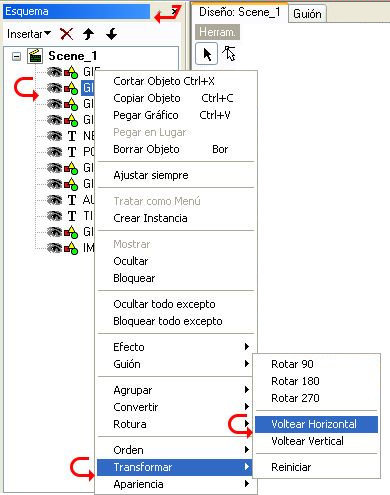
Task: Click the T text icon of AU item
Action: pos(72,200)
